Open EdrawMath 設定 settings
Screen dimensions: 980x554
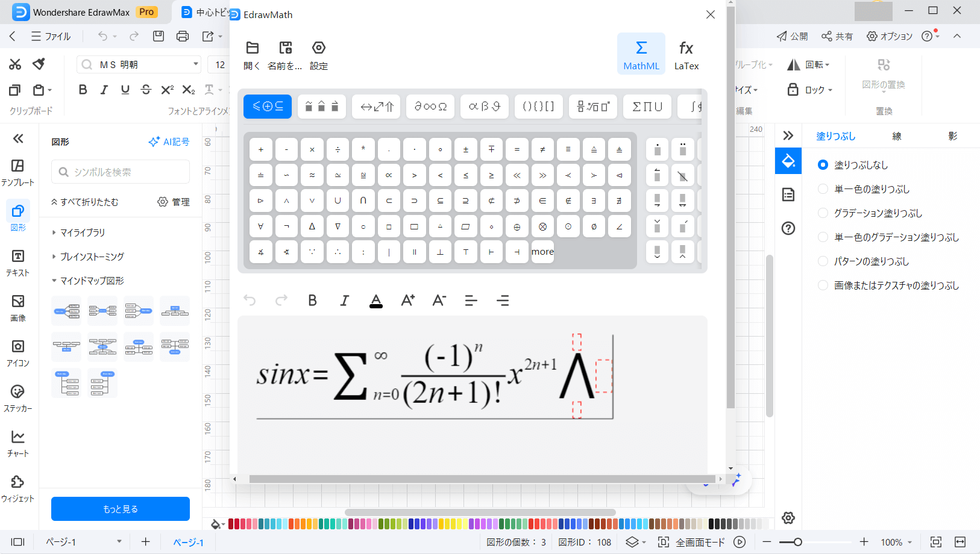319,55
